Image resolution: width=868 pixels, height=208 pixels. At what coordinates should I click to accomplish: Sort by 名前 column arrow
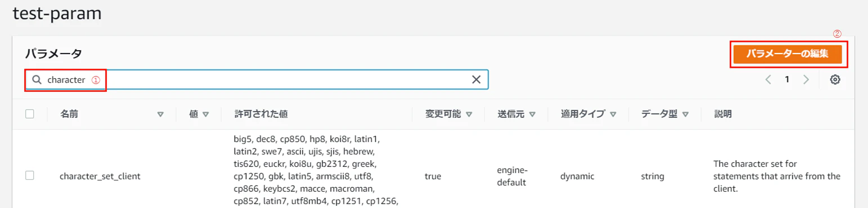(x=160, y=114)
